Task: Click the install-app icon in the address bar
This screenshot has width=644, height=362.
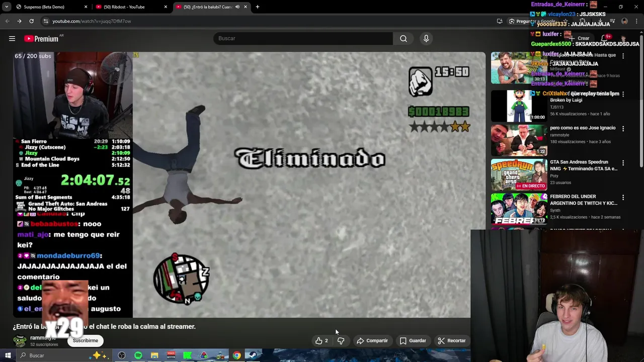Action: (500, 21)
